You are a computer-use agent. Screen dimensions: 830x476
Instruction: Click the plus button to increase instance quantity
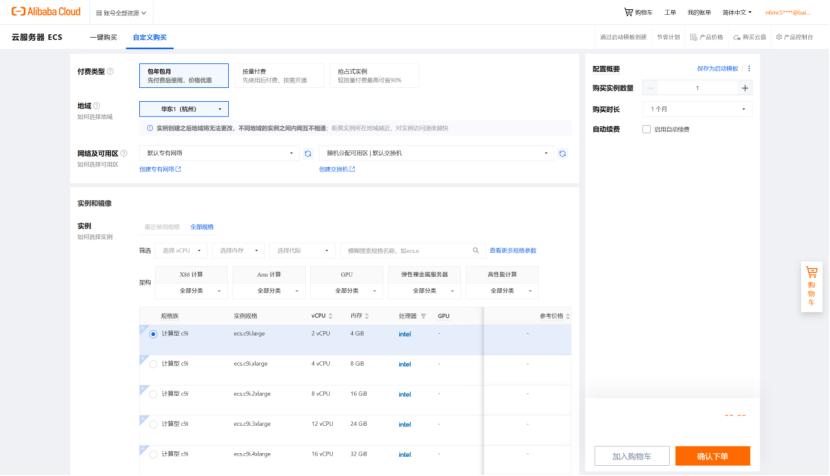(x=744, y=88)
